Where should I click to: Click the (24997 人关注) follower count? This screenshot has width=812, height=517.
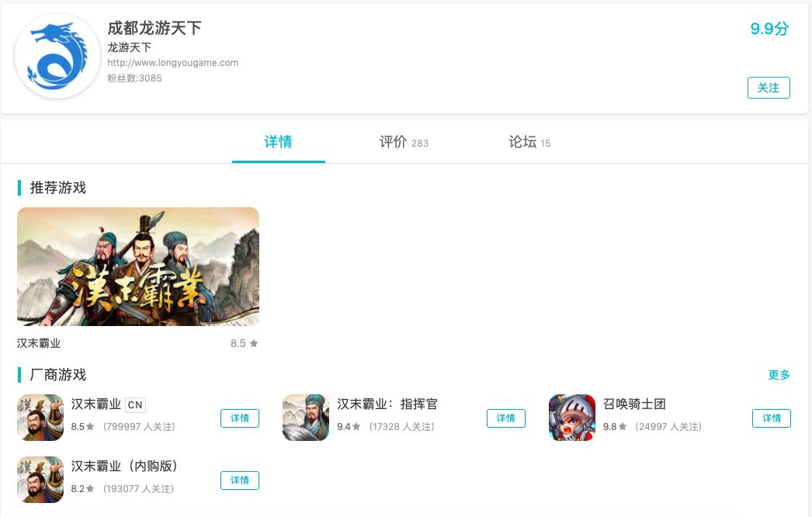[668, 427]
